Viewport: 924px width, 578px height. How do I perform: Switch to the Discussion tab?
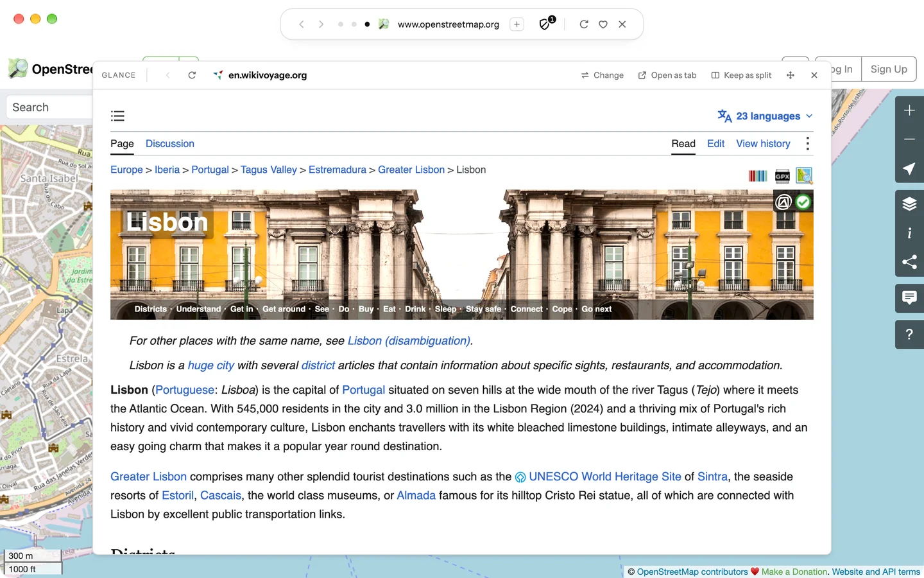170,144
